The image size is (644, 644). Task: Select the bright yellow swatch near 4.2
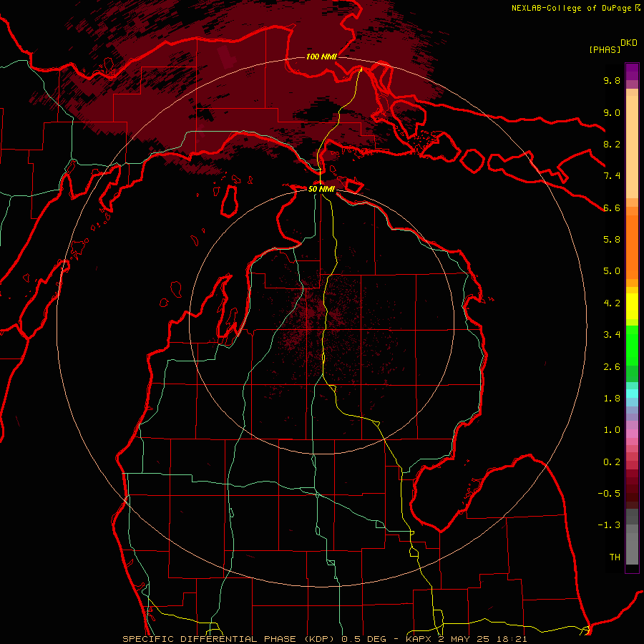pyautogui.click(x=632, y=306)
